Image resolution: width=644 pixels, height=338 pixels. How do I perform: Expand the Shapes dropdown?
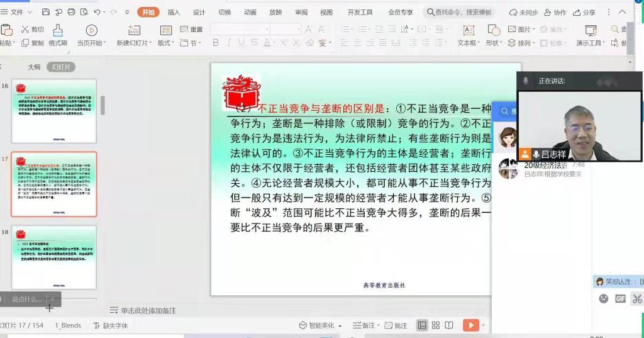point(494,43)
